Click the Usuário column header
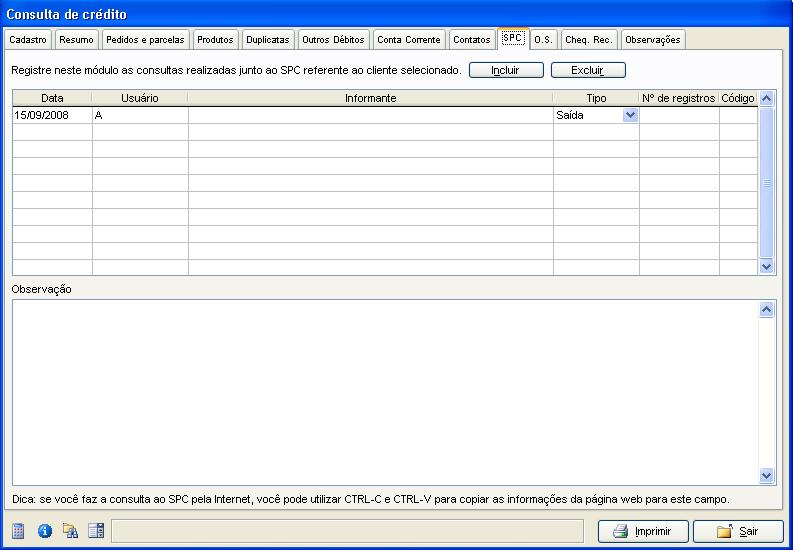793x550 pixels. pyautogui.click(x=140, y=98)
